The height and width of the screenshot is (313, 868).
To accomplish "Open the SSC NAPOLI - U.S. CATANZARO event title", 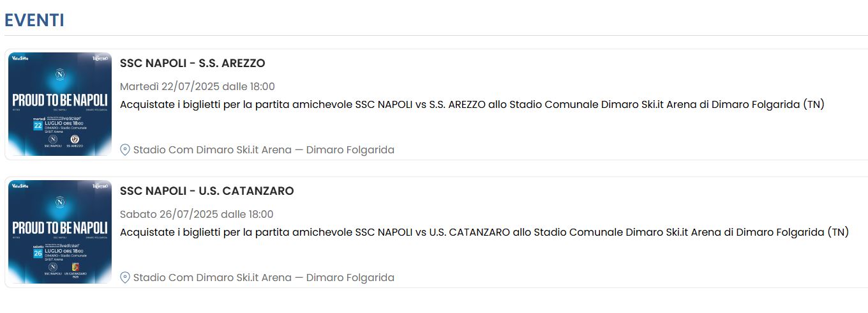I will coord(207,191).
